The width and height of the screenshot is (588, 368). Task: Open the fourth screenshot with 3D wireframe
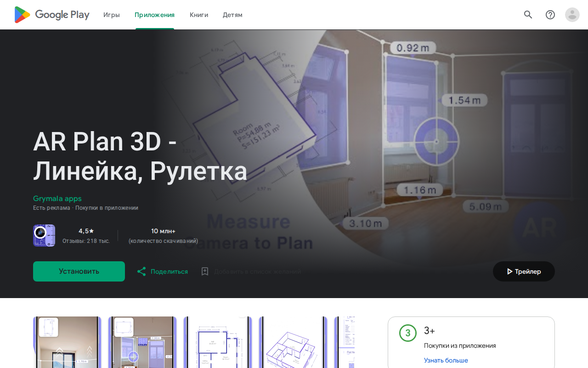(x=293, y=342)
